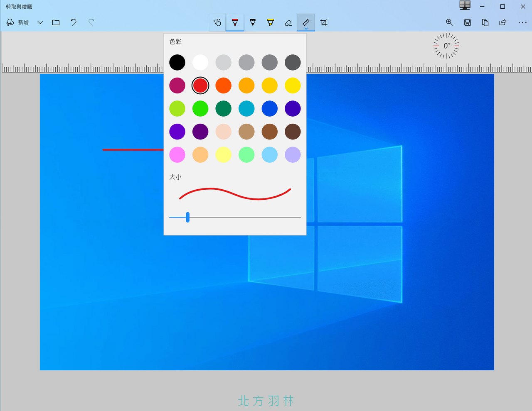The image size is (532, 411).
Task: Pick the orange color swatch
Action: [224, 86]
